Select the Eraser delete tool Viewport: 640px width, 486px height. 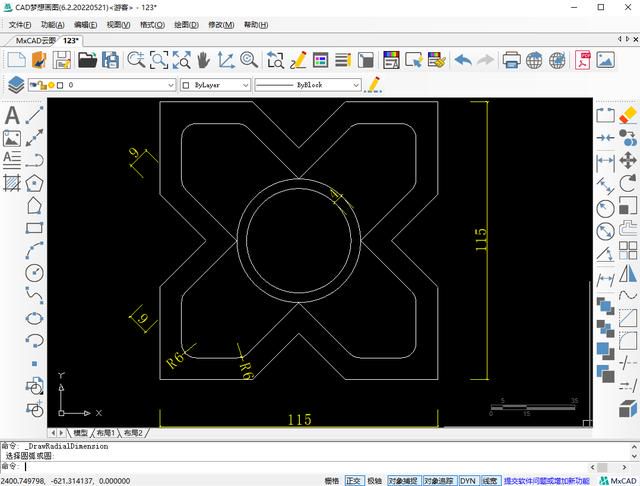click(628, 115)
